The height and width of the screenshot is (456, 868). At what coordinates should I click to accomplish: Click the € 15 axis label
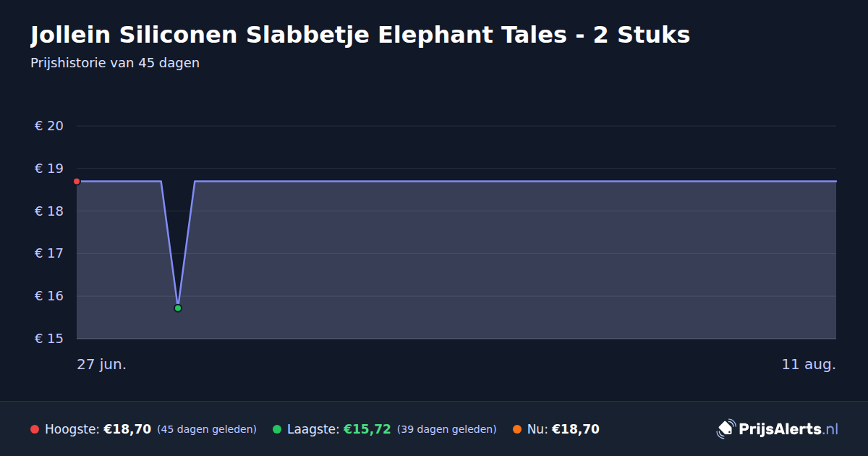tap(49, 339)
